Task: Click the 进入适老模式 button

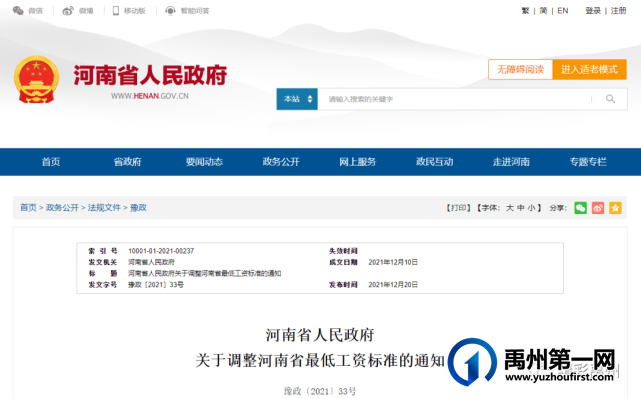Action: [589, 69]
